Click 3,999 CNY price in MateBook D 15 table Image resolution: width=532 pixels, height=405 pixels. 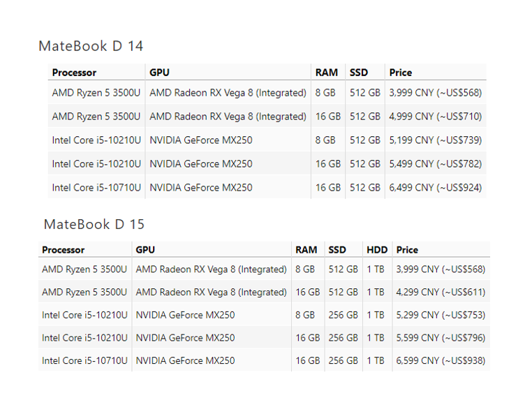(x=440, y=270)
